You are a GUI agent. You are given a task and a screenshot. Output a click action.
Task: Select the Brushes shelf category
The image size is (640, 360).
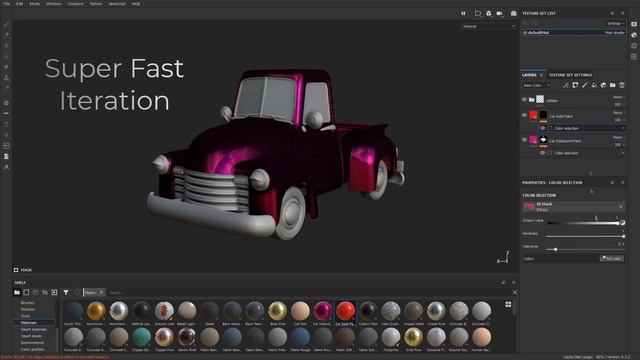point(28,303)
